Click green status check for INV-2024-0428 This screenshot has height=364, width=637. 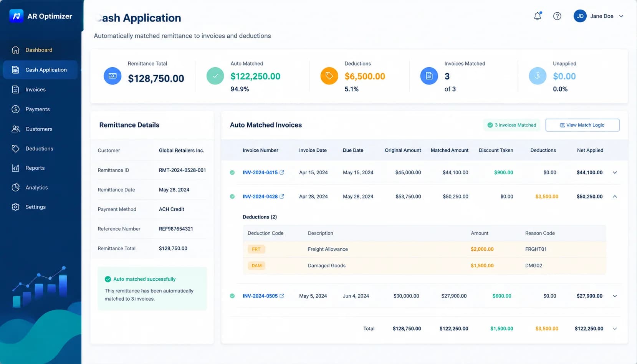pos(232,196)
